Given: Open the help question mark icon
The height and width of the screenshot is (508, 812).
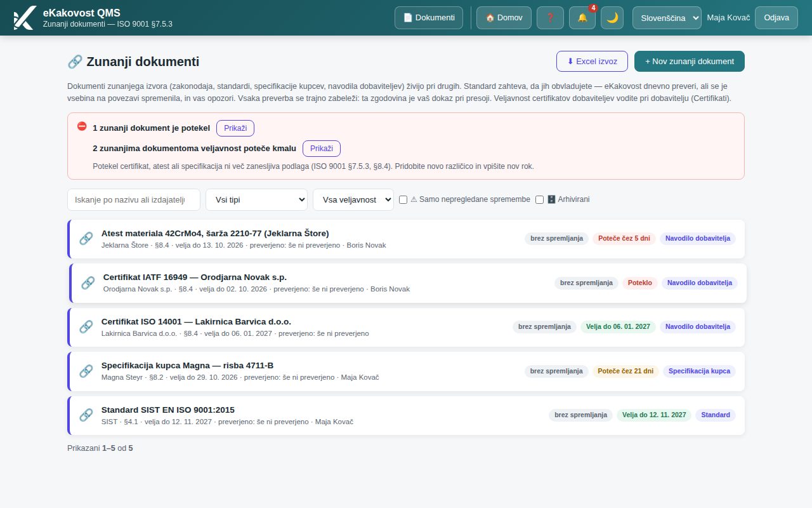Looking at the screenshot, I should click(550, 18).
